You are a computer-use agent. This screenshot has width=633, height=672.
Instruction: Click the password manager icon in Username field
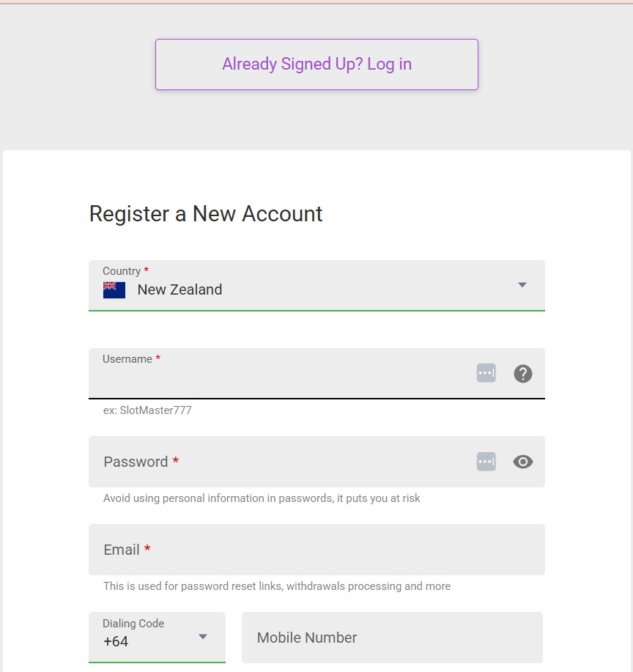[486, 373]
